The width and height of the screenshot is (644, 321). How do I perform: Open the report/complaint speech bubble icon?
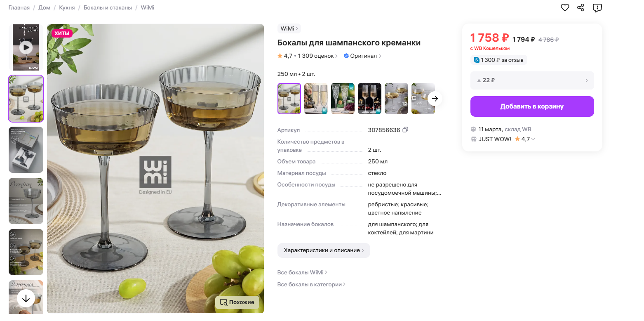pyautogui.click(x=597, y=7)
